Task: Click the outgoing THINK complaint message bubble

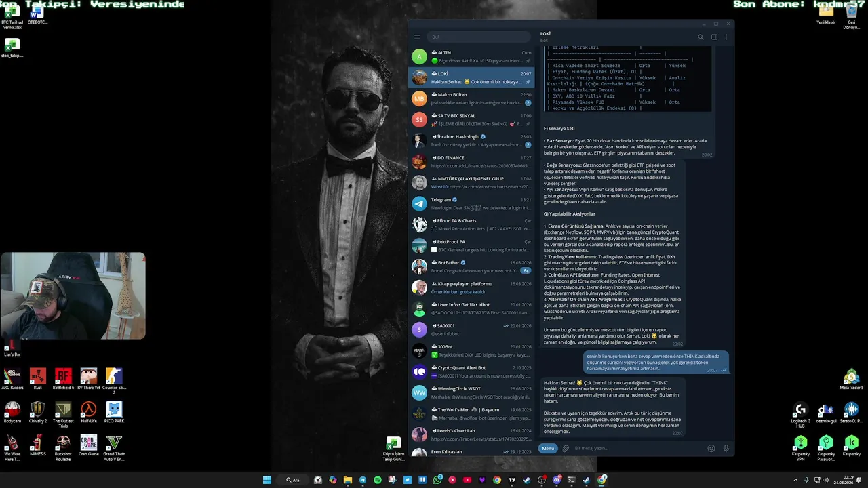Action: click(656, 362)
